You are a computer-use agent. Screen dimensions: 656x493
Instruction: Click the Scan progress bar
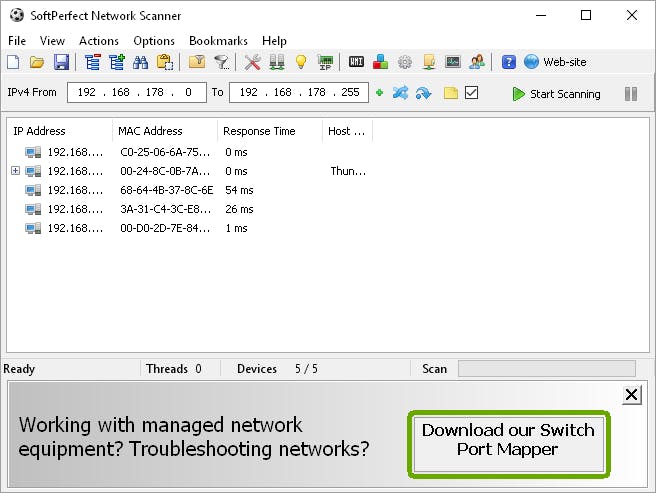(547, 369)
